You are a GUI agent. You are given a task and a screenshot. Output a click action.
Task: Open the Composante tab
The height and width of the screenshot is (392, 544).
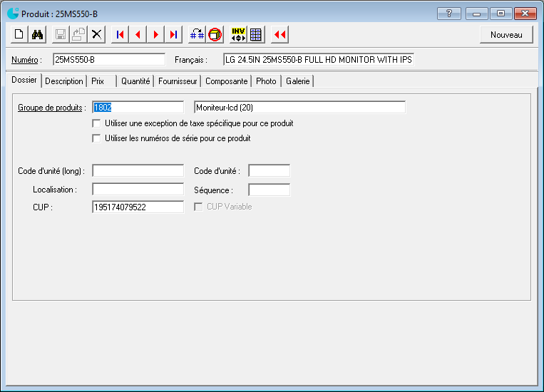point(227,81)
